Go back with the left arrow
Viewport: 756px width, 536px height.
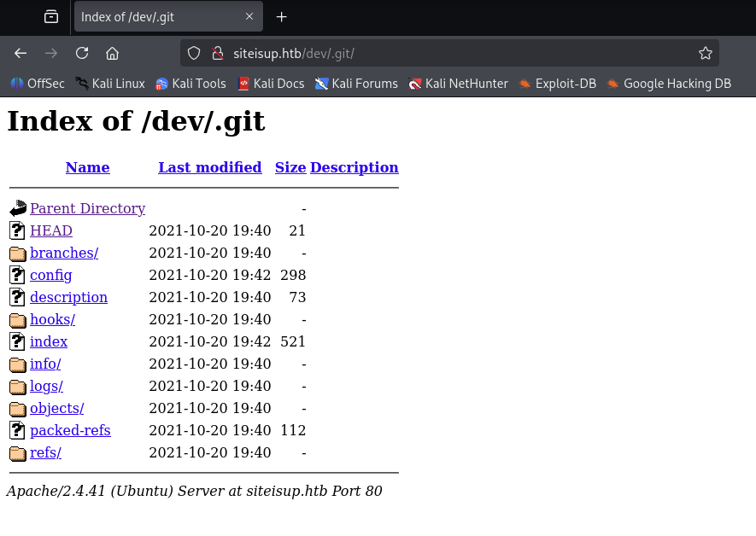(21, 53)
